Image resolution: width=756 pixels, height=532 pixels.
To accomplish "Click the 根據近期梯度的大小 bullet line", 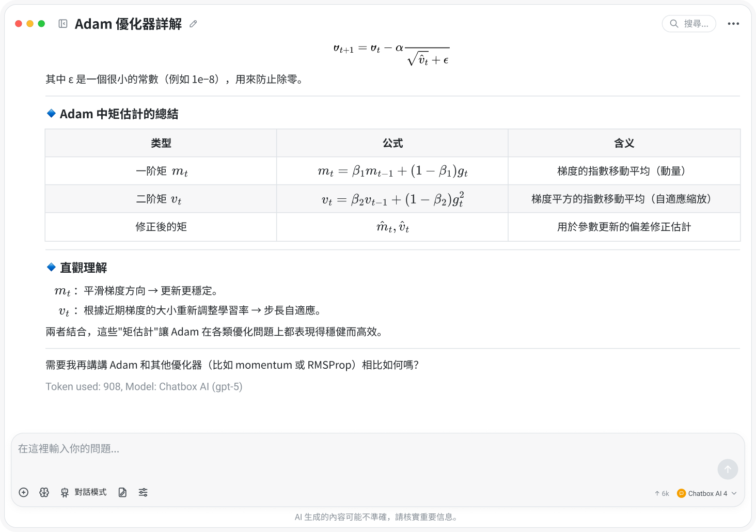I will (x=191, y=310).
